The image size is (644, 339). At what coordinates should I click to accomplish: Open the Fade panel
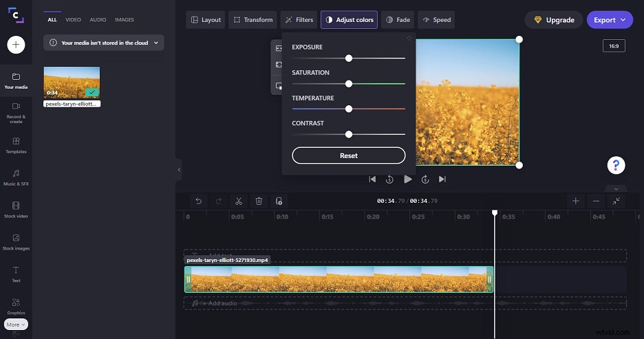[398, 20]
